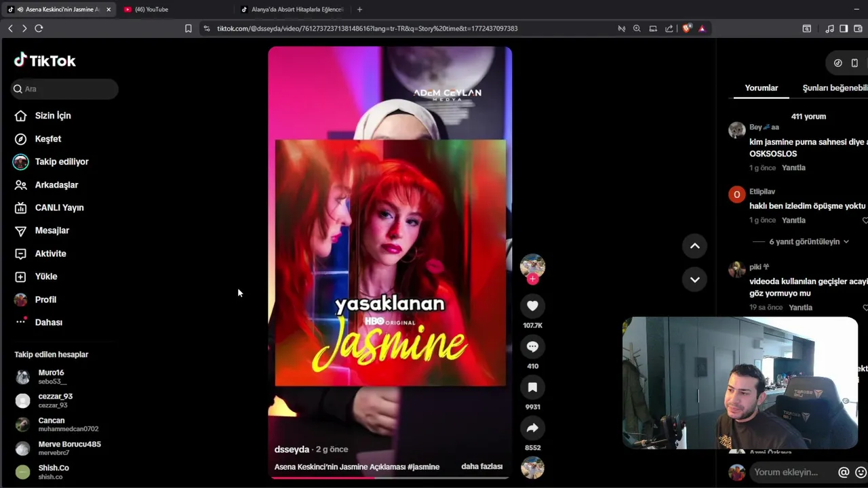Expand caption with 'daha fazlası'
Image resolution: width=868 pixels, height=488 pixels.
click(481, 466)
